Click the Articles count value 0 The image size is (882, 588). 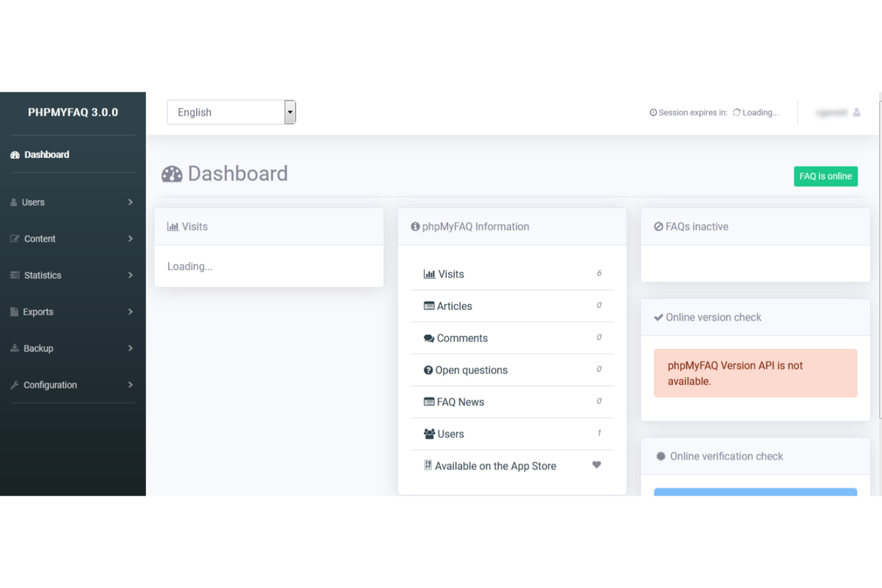(599, 305)
